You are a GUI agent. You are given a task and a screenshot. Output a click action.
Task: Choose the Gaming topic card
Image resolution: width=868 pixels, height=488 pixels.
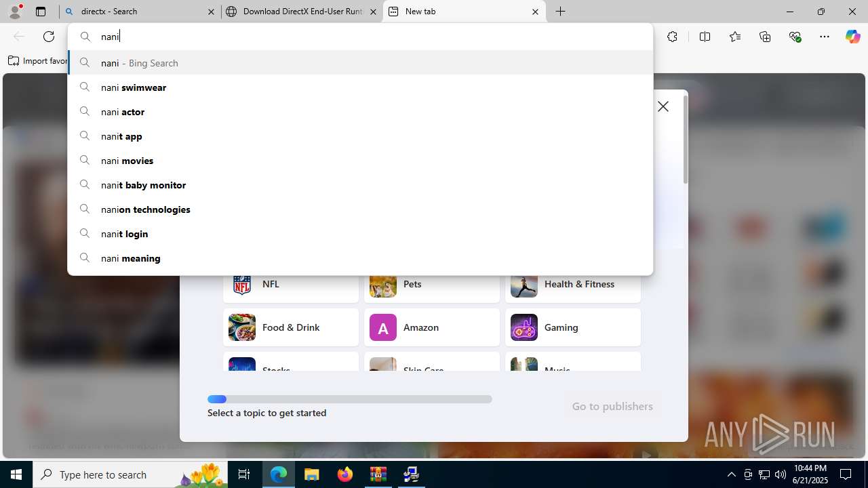click(573, 327)
